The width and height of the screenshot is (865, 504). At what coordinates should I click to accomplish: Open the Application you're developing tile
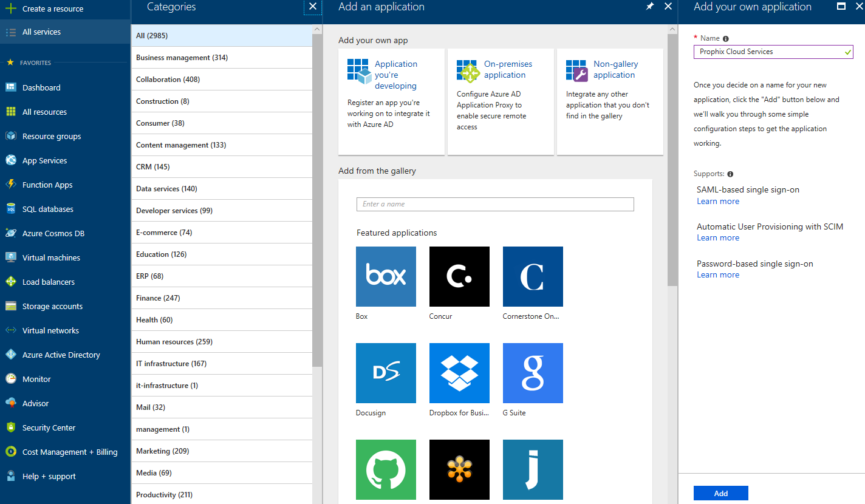point(391,101)
